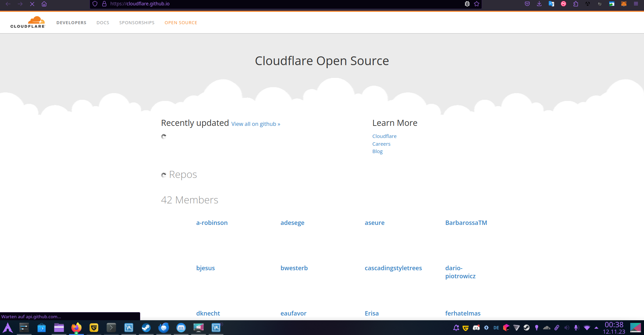Open the Firefox hamburger menu
Image resolution: width=644 pixels, height=335 pixels.
tap(636, 4)
